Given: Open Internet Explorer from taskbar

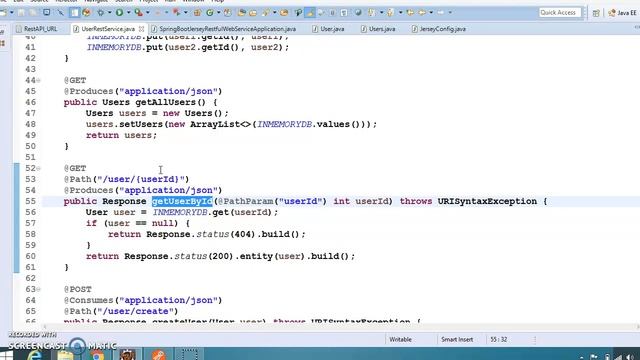Looking at the screenshot, I should (36, 354).
